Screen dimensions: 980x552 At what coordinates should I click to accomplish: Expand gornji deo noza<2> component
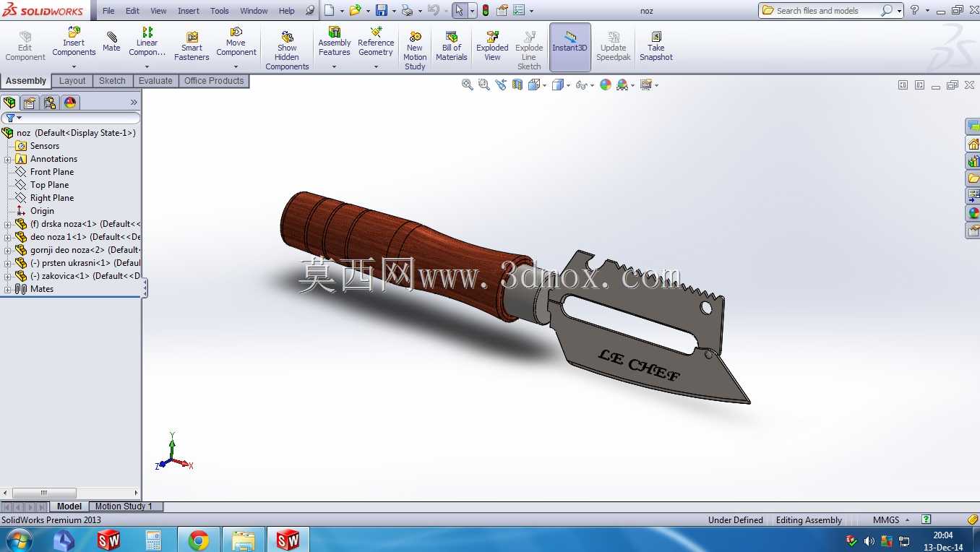[x=7, y=250]
